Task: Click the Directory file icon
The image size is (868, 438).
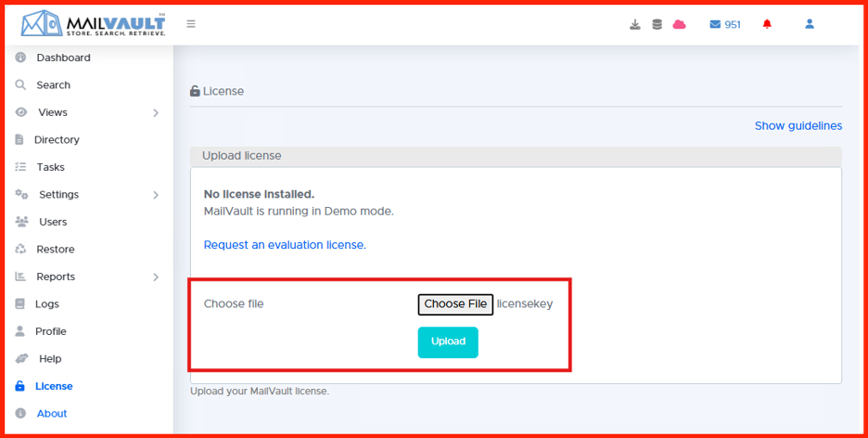Action: pos(19,139)
